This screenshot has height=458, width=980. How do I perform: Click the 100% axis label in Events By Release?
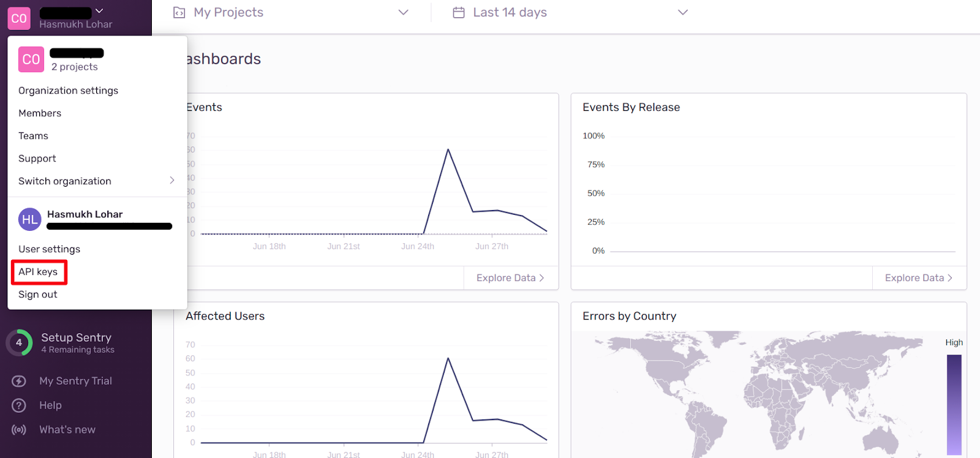click(594, 136)
